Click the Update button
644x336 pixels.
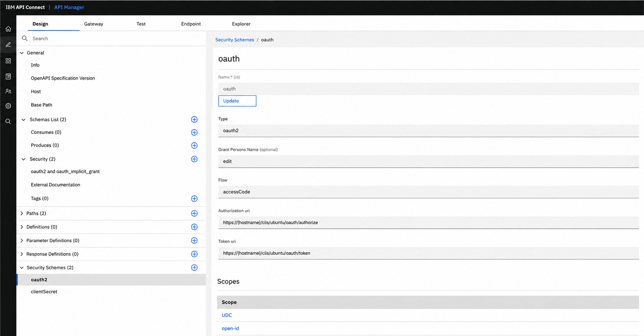(237, 101)
